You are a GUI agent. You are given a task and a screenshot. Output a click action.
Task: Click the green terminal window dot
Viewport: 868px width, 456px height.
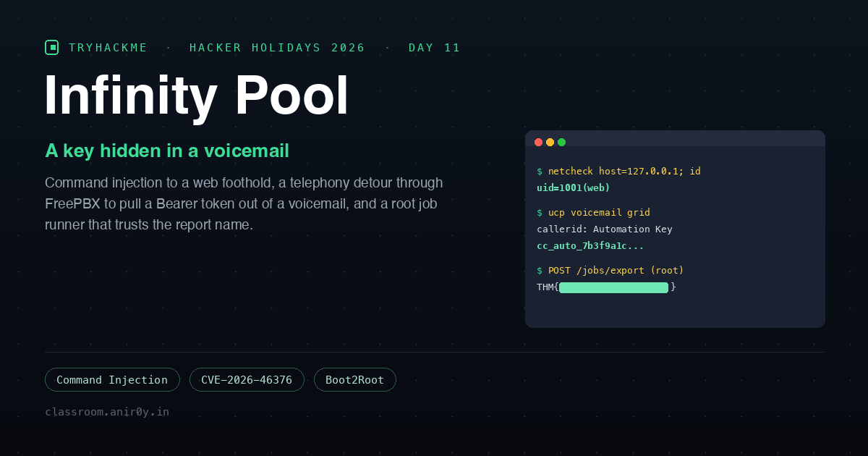561,142
